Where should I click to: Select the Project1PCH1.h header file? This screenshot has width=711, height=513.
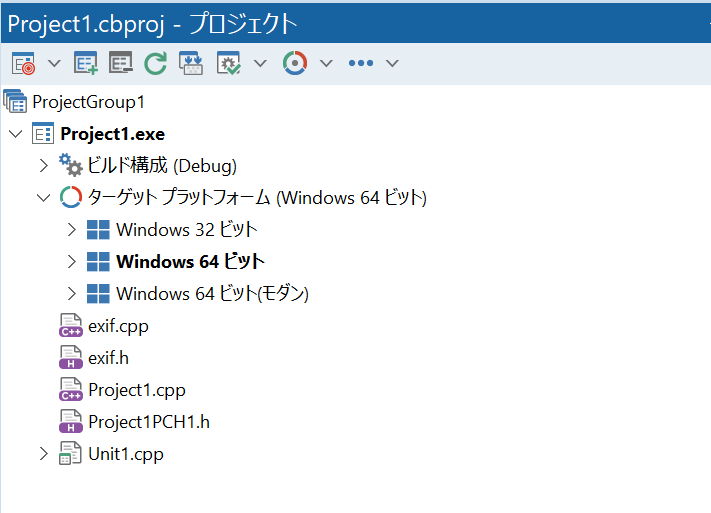click(x=148, y=422)
